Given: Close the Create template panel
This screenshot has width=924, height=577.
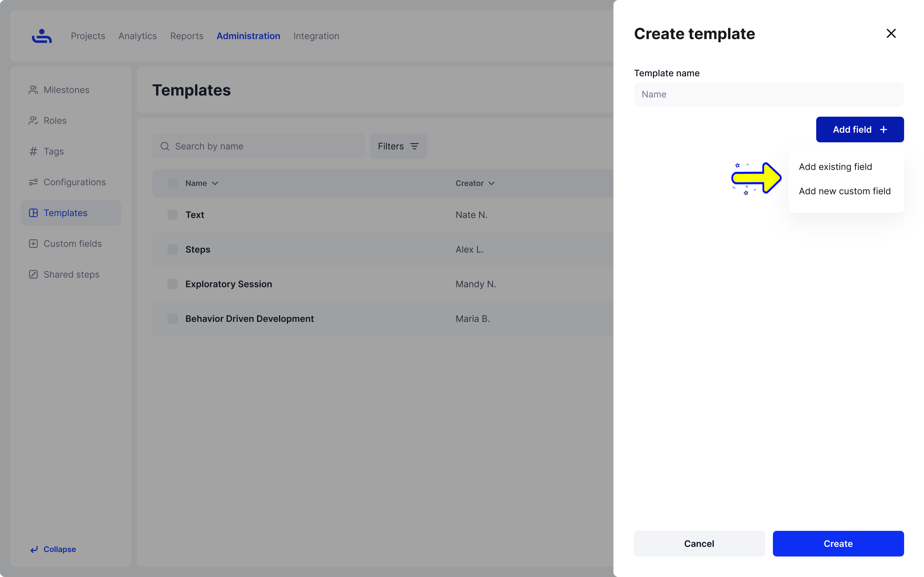Looking at the screenshot, I should 891,34.
